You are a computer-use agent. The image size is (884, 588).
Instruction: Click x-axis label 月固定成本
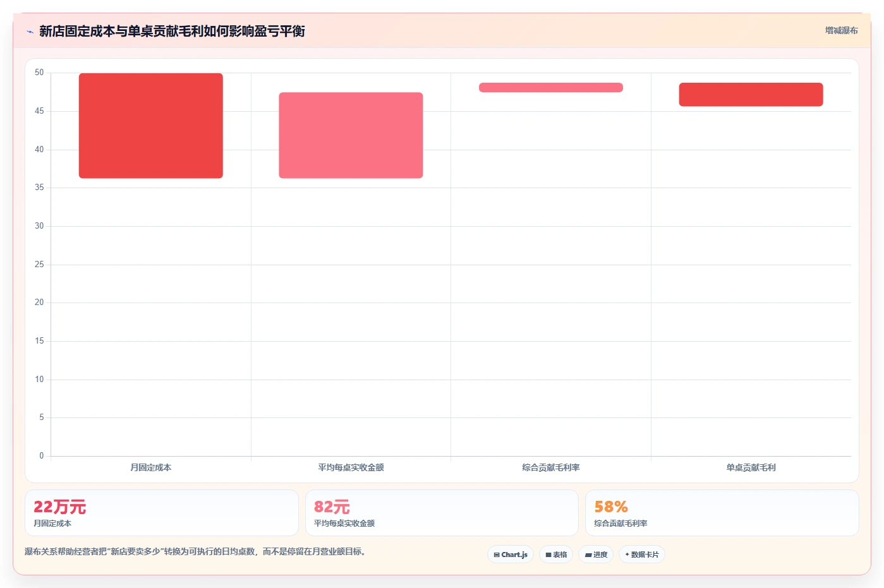click(x=151, y=467)
